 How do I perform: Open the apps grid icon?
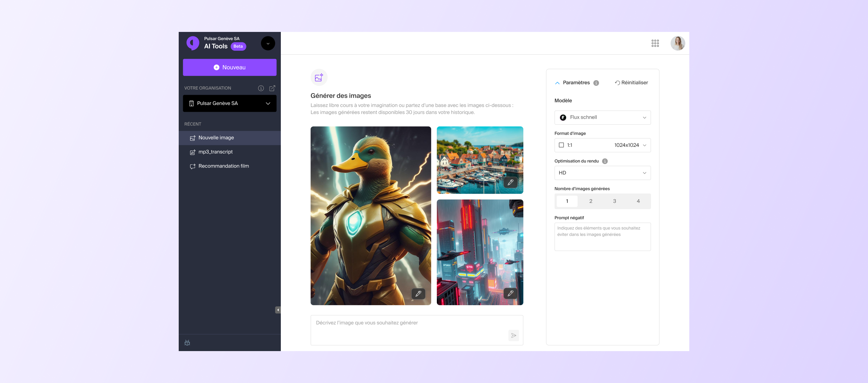click(x=655, y=43)
